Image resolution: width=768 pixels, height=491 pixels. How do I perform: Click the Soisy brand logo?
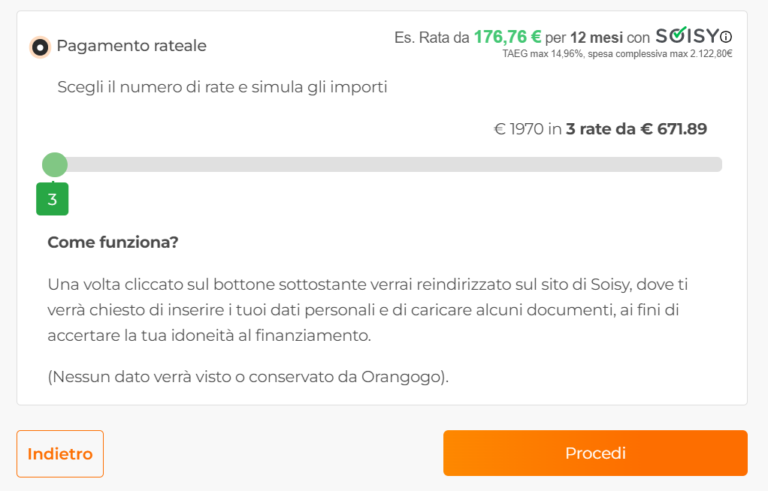687,36
